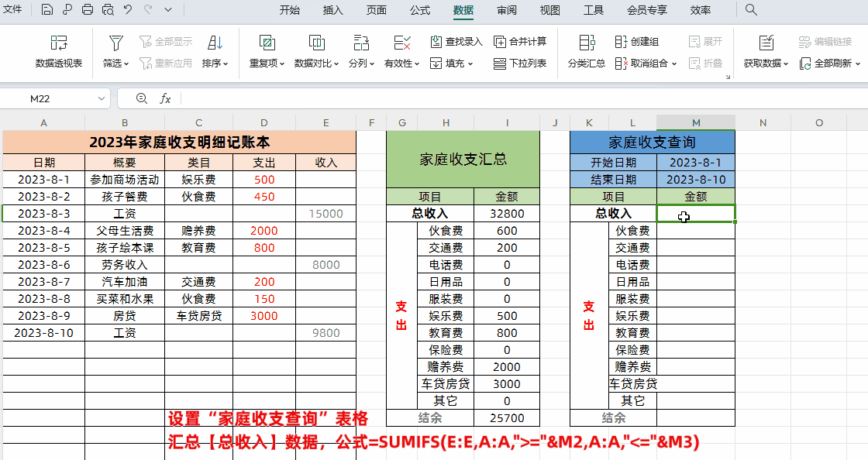Select the 结余 balance value 25700
Image resolution: width=868 pixels, height=460 pixels.
point(507,418)
